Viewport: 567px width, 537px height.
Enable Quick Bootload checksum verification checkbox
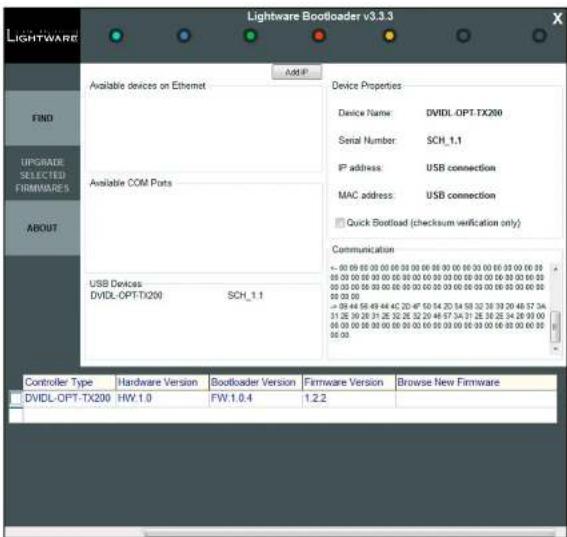[340, 223]
